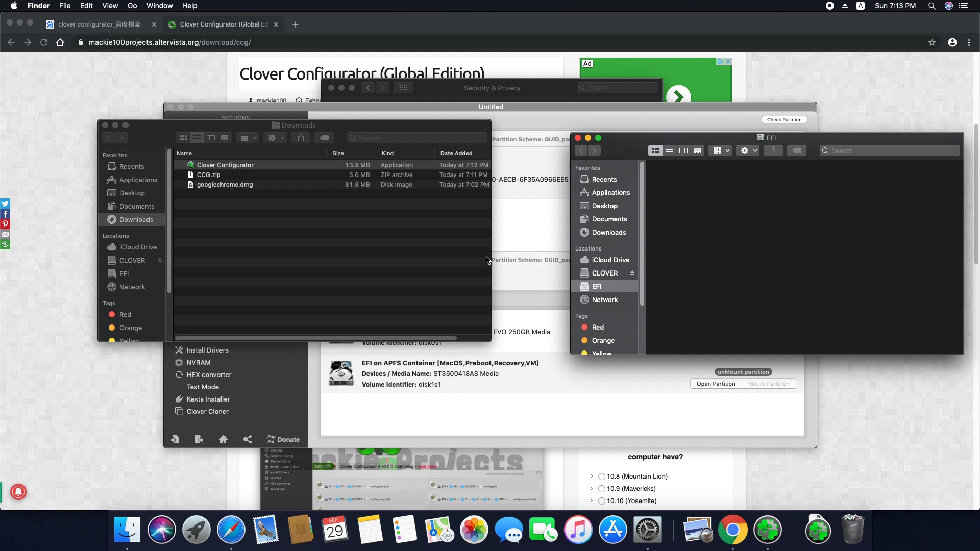
Task: Select the Orange tag in EFI window
Action: tap(603, 340)
